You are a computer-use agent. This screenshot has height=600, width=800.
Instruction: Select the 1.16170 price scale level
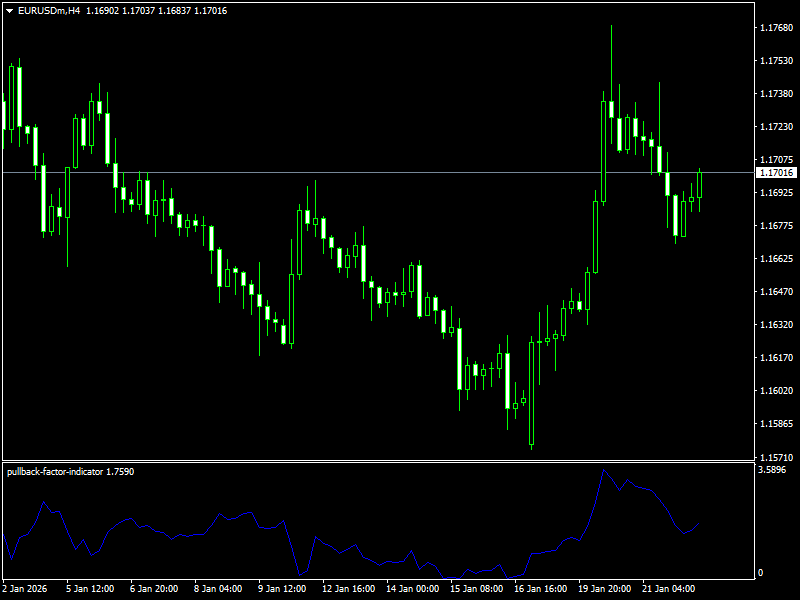(777, 358)
